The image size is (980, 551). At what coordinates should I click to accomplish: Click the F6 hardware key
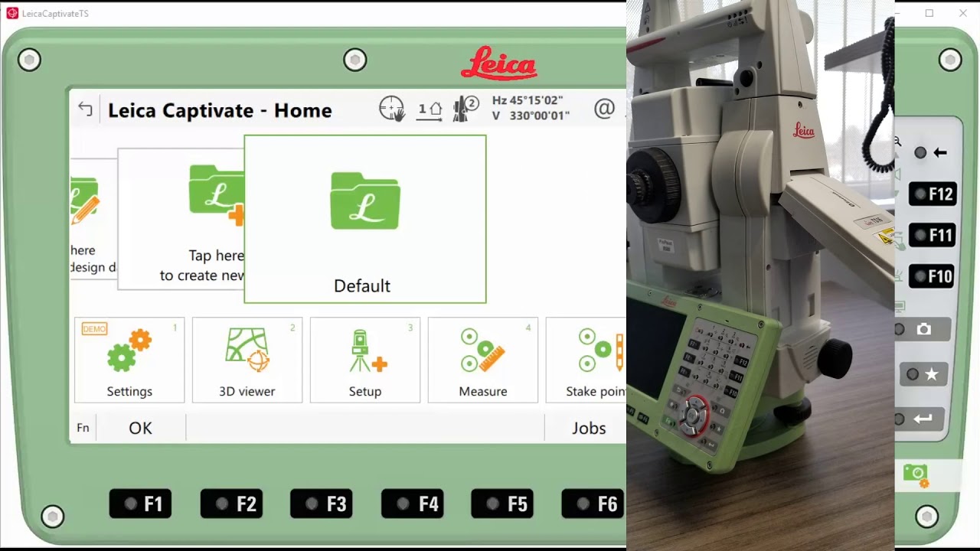tap(593, 504)
